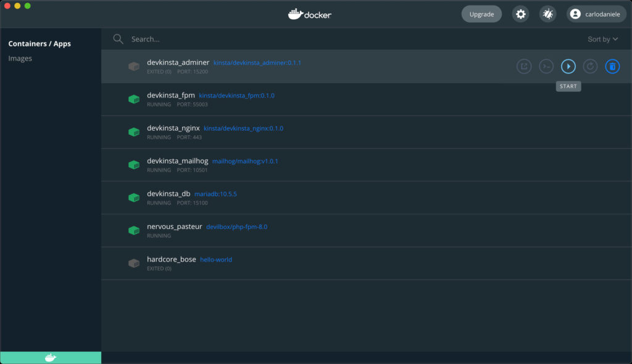Open devkinsta_adminer in browser
Screen dimensions: 632x364
point(524,67)
